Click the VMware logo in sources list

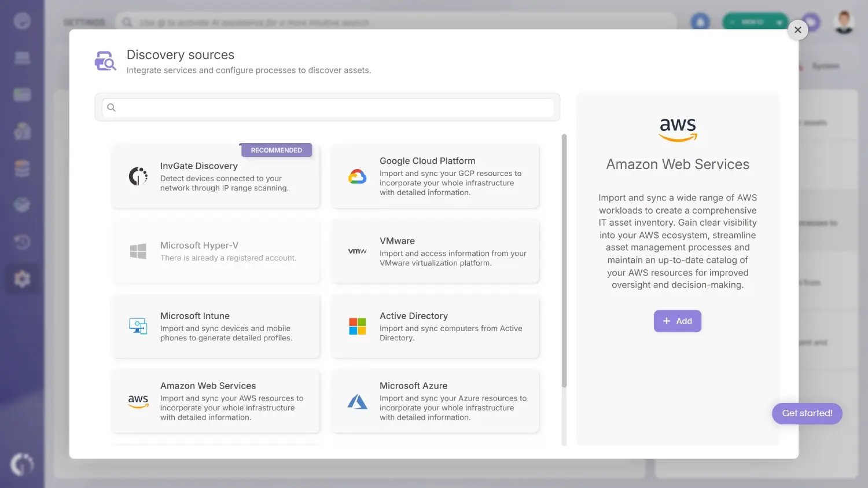[357, 251]
